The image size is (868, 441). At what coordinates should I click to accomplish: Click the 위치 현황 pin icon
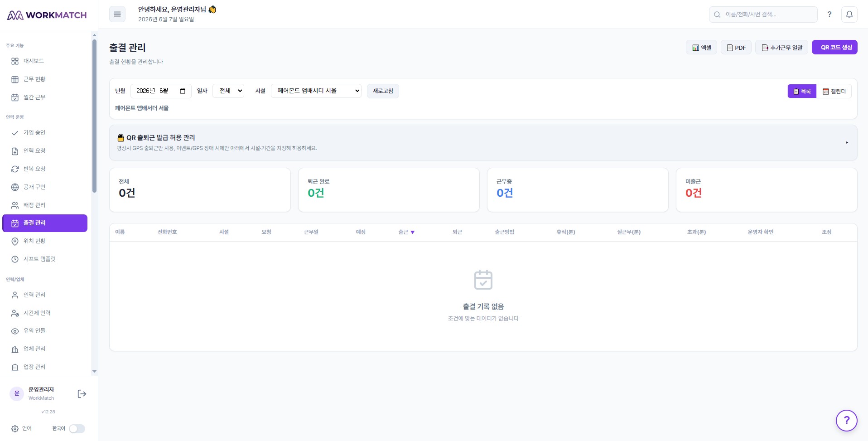15,241
